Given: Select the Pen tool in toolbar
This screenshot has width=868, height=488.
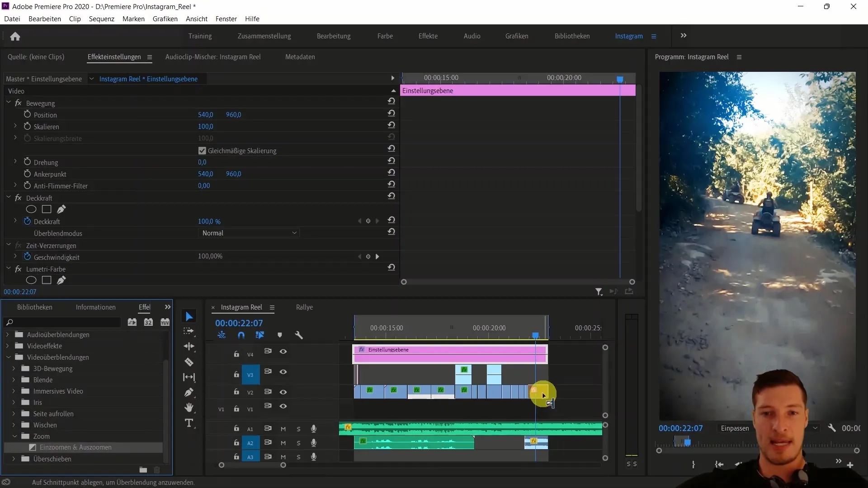Looking at the screenshot, I should tap(189, 392).
